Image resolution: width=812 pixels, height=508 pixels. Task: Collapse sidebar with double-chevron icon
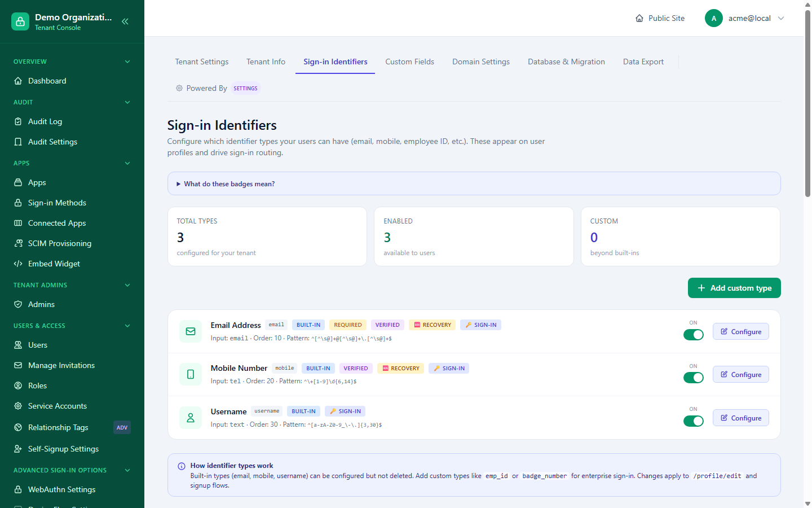125,21
